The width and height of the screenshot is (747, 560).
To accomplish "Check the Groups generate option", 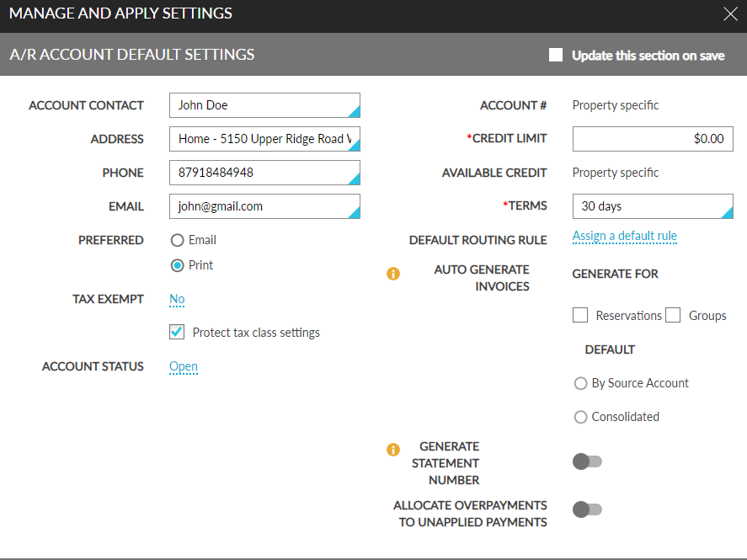I will click(672, 314).
